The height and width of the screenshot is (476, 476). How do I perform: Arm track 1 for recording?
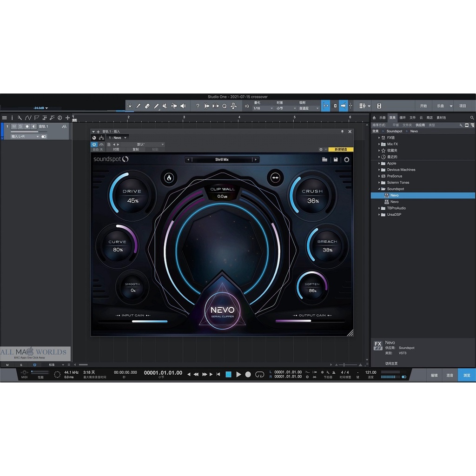27,126
